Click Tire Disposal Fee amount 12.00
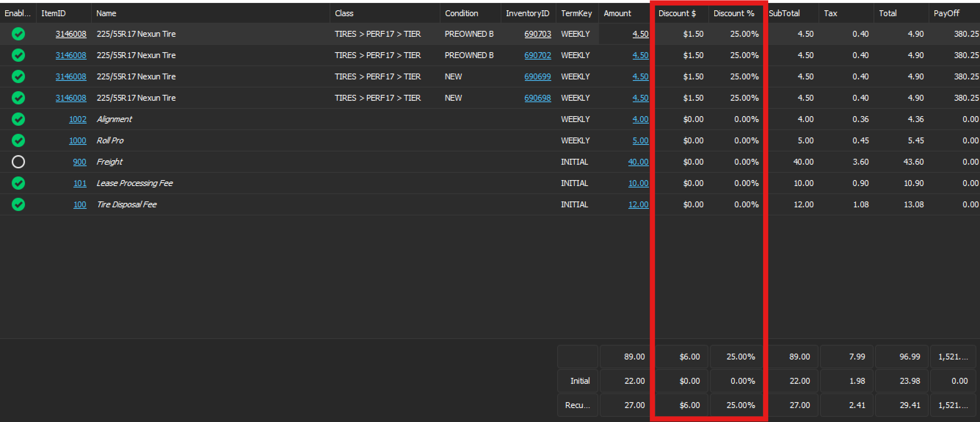The image size is (980, 422). tap(638, 204)
